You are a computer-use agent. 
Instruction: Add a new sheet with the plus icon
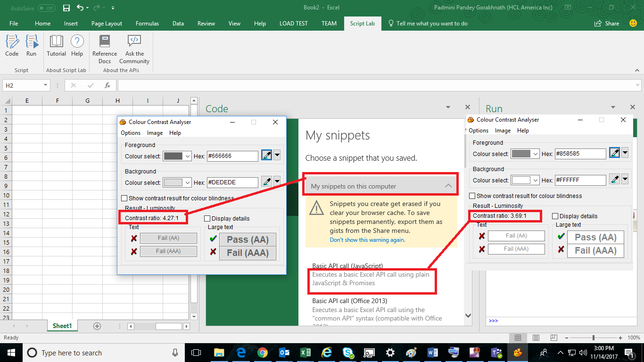click(x=97, y=326)
